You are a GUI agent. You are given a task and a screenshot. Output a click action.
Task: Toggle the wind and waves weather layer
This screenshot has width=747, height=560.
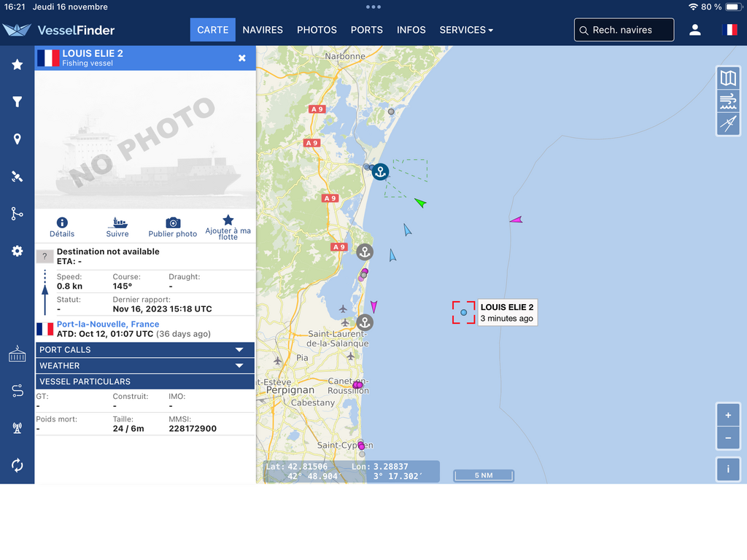(x=728, y=101)
